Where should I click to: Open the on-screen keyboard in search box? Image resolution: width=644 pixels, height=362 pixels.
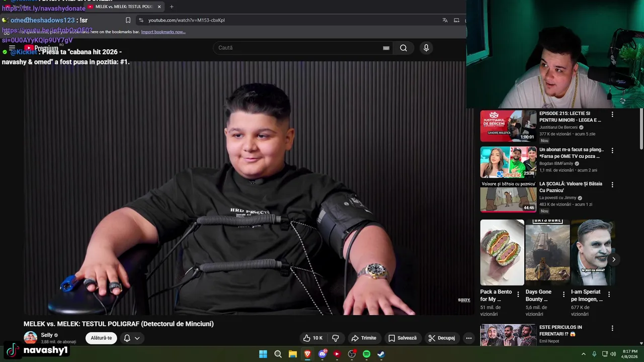pos(386,48)
